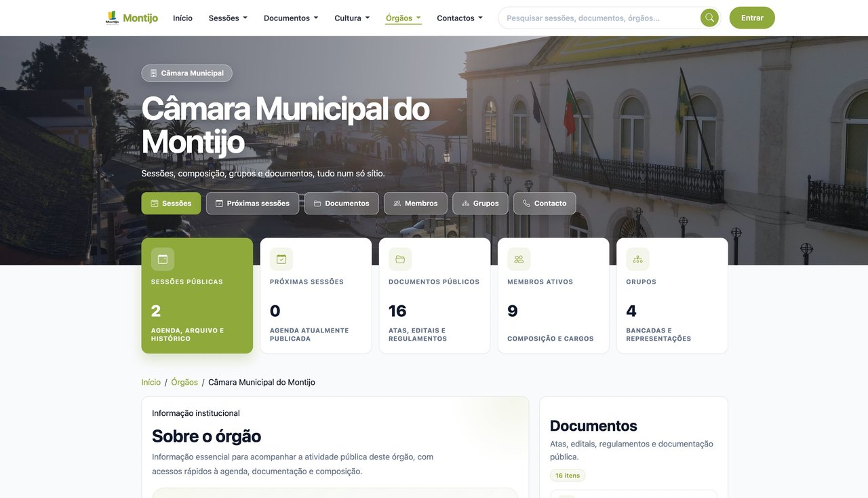This screenshot has height=498, width=868.
Task: Open the Membros hero button
Action: pyautogui.click(x=416, y=204)
